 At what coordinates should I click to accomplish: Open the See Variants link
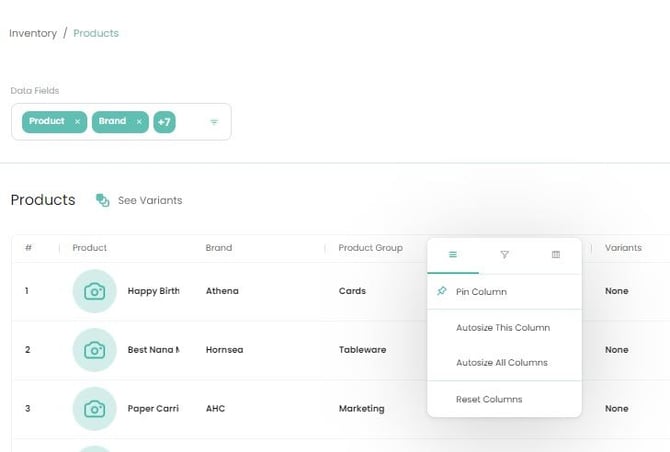[149, 200]
